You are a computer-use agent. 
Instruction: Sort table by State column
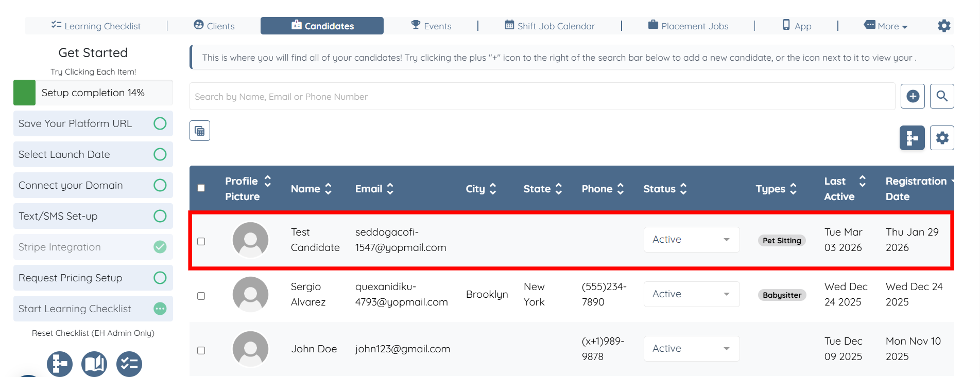coord(559,189)
